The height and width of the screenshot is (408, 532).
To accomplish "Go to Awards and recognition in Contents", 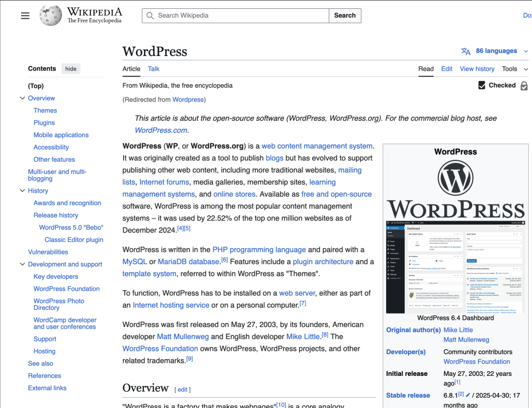I will tap(67, 203).
